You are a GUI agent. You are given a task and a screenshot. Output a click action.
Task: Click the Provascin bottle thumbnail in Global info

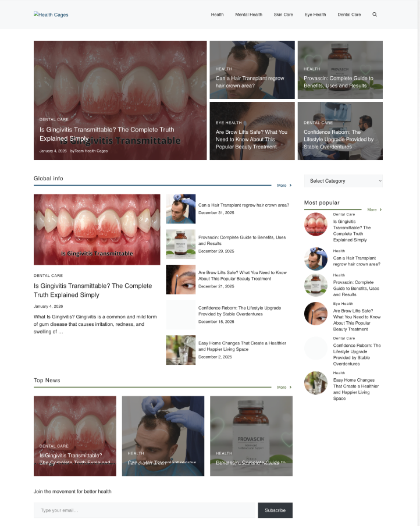point(180,244)
